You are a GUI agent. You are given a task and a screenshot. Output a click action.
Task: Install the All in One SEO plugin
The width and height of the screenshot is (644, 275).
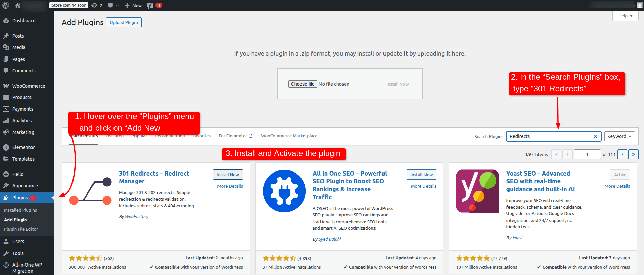(x=421, y=175)
